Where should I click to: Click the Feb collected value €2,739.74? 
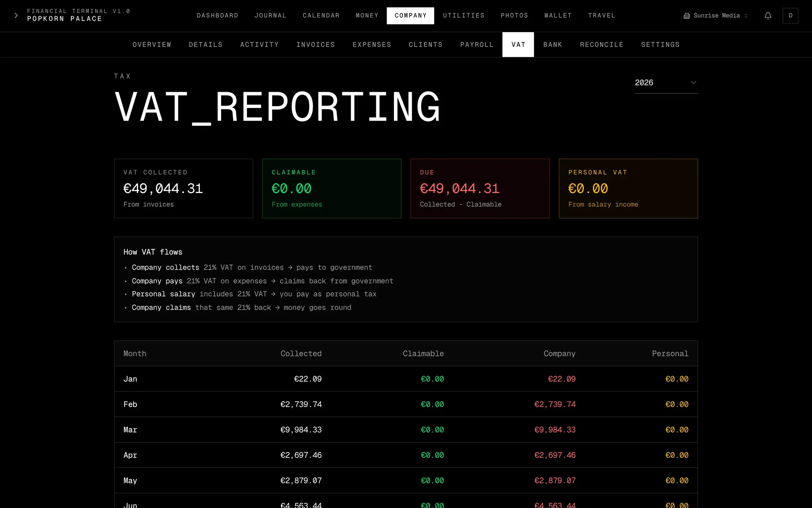(301, 404)
